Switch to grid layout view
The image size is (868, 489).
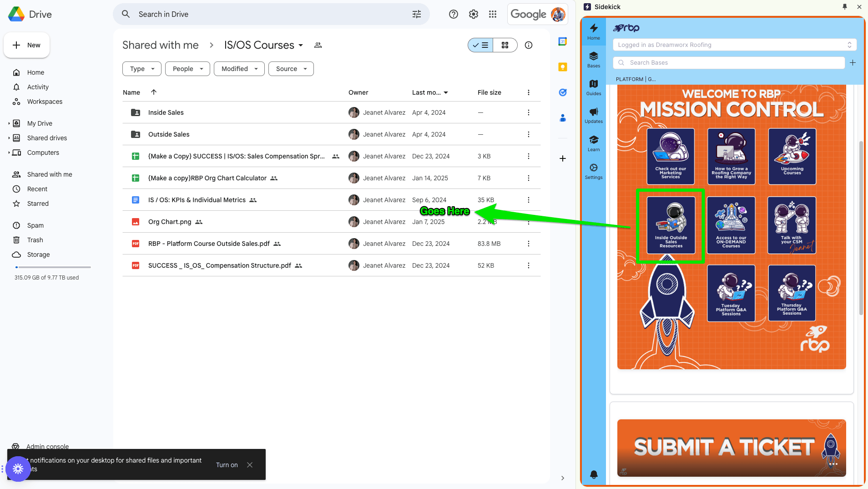(x=505, y=45)
